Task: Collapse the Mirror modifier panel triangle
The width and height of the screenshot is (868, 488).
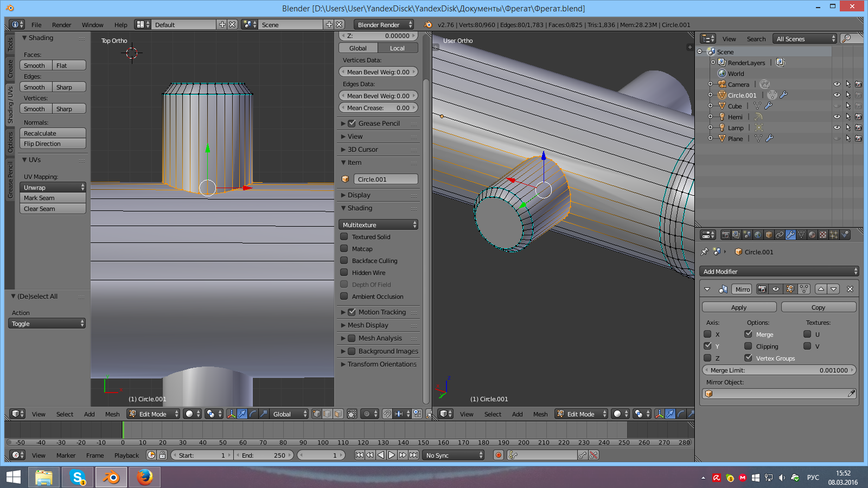Action: [x=707, y=289]
